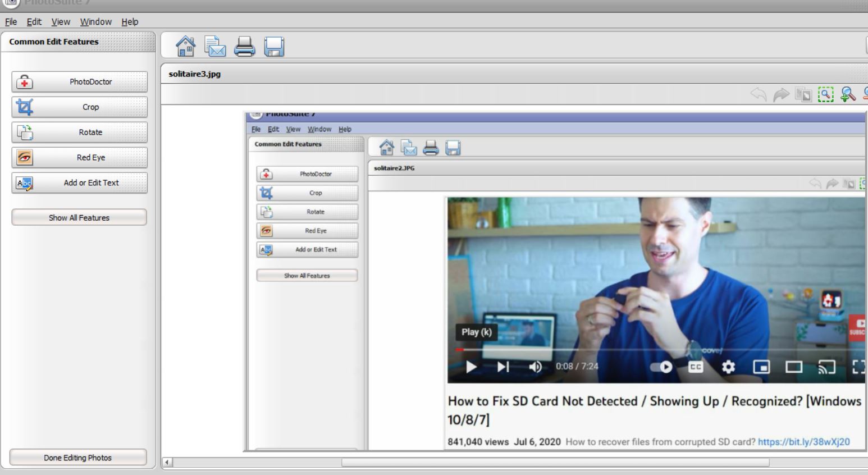Viewport: 868px width, 475px height.
Task: Open the Edit menu in the main window
Action: point(34,22)
